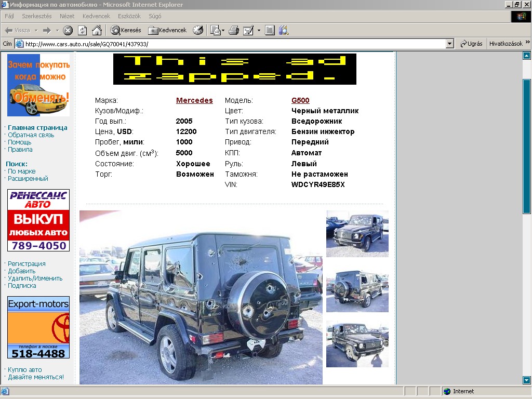Open the Szerkesztés menu
Screen dimensions: 532x399
click(37, 16)
